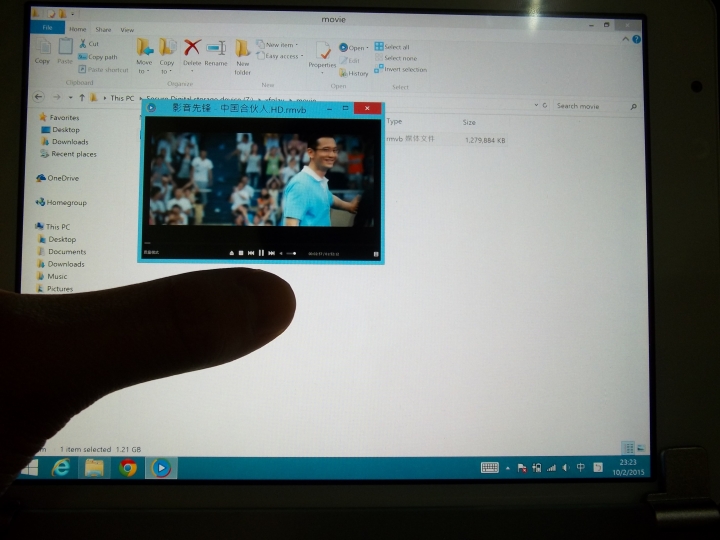Click the Back navigation arrow
Viewport: 720px width, 540px height.
click(x=39, y=97)
